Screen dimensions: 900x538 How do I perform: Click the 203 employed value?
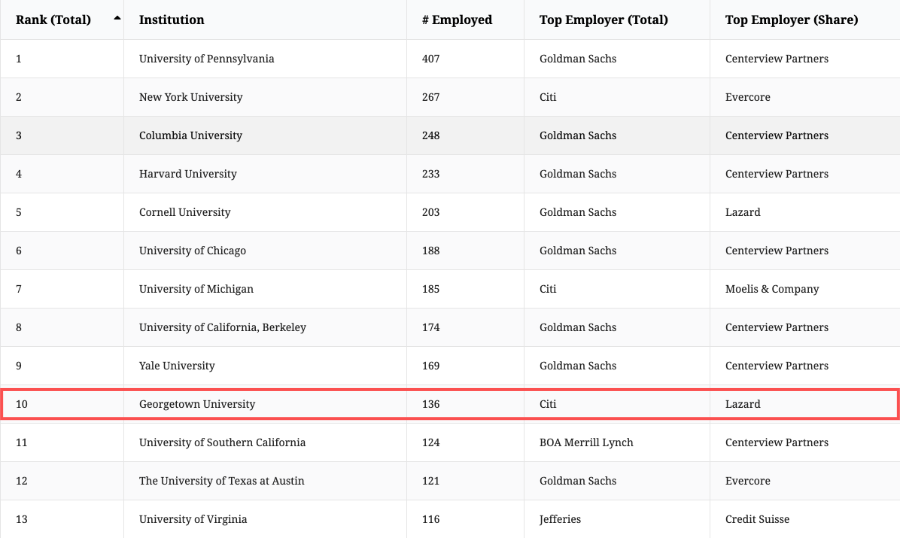click(x=430, y=212)
